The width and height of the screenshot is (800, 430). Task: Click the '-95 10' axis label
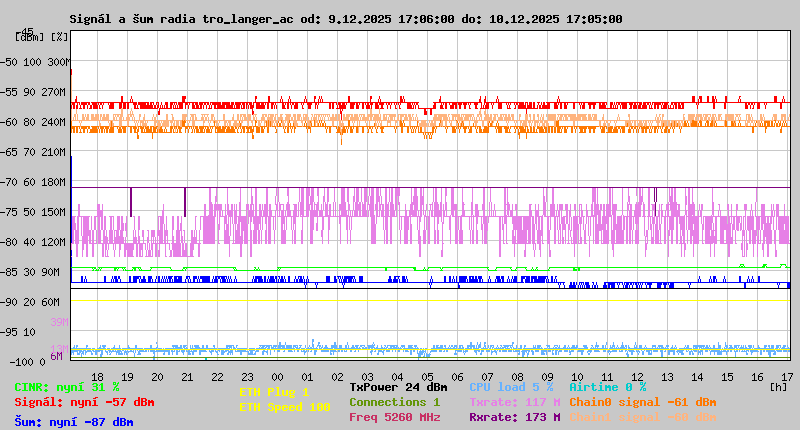click(x=18, y=333)
